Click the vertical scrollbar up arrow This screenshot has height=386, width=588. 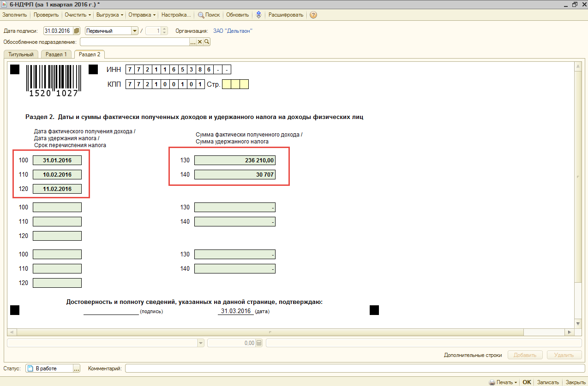[577, 67]
